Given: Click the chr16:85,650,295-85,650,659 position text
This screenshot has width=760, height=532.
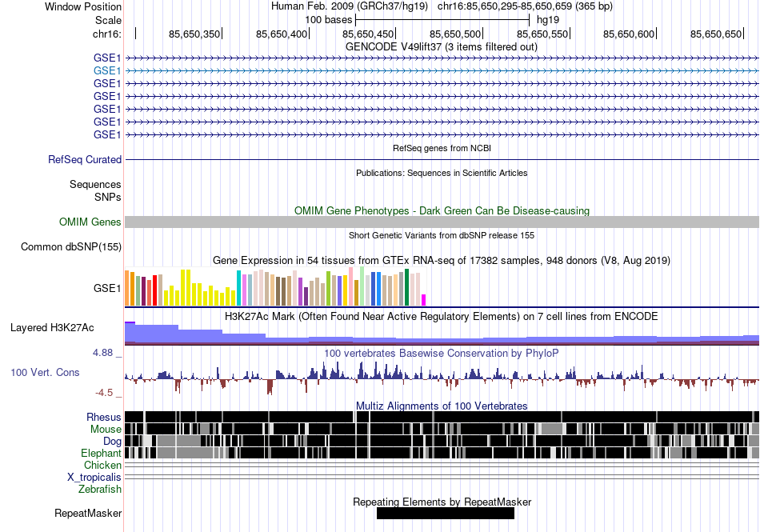Looking at the screenshot, I should point(525,6).
